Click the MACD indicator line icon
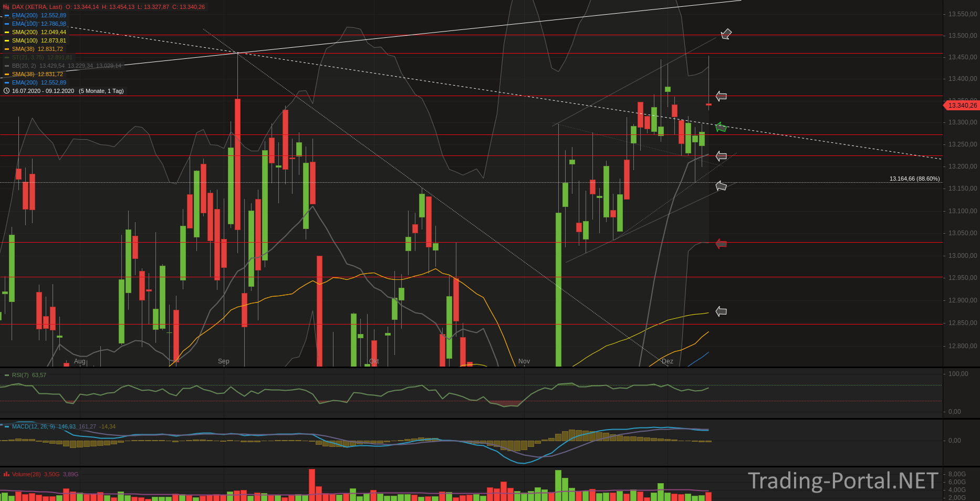Viewport: 980px width, 501px height. (x=6, y=426)
